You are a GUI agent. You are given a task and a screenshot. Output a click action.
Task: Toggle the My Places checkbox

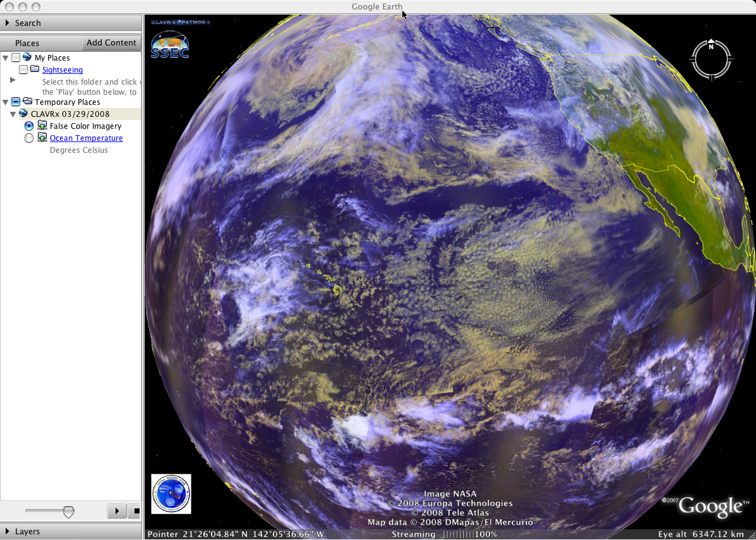[x=16, y=58]
